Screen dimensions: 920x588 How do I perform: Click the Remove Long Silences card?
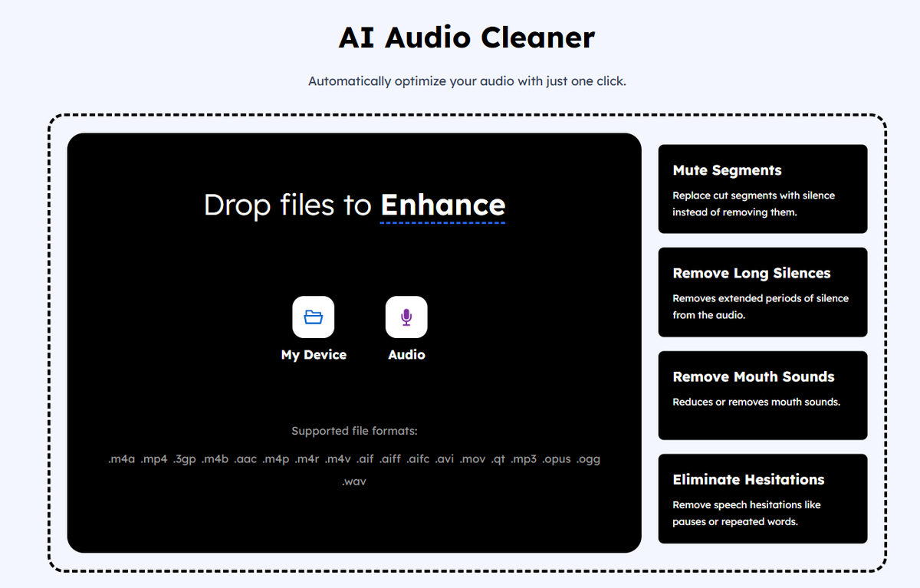pyautogui.click(x=762, y=292)
